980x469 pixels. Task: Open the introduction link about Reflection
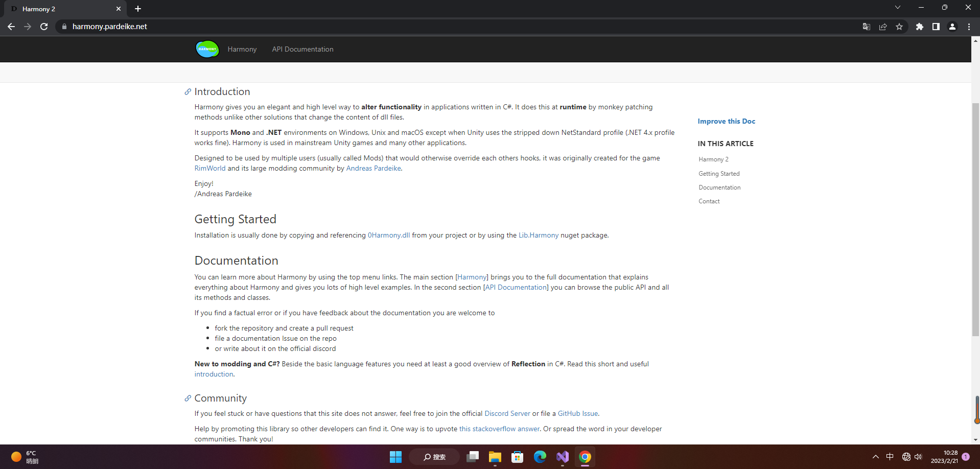pyautogui.click(x=214, y=374)
